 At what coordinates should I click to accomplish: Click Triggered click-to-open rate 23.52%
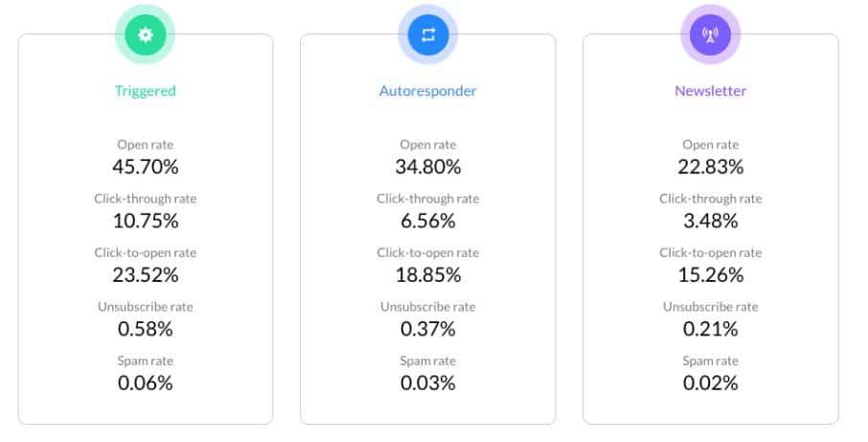tap(145, 275)
